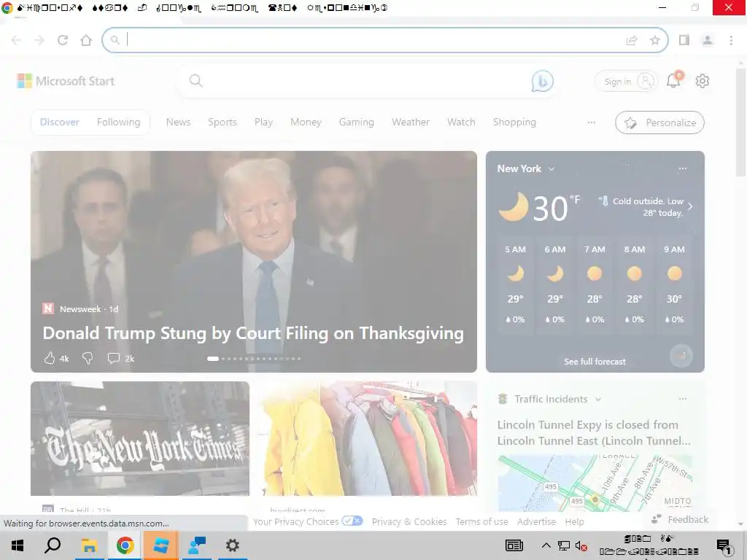Open File Explorer from the taskbar
Image resolution: width=747 pixels, height=560 pixels.
pos(89,545)
